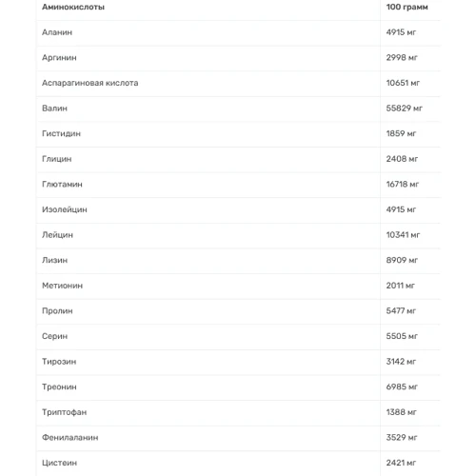Select the Треонин value 6985 мг
Viewport: 476px width, 476px height.
[x=402, y=387]
